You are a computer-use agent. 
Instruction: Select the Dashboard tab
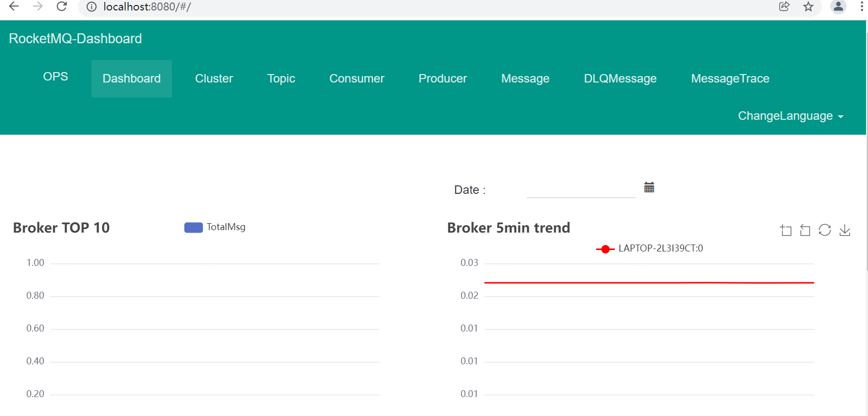pyautogui.click(x=132, y=79)
